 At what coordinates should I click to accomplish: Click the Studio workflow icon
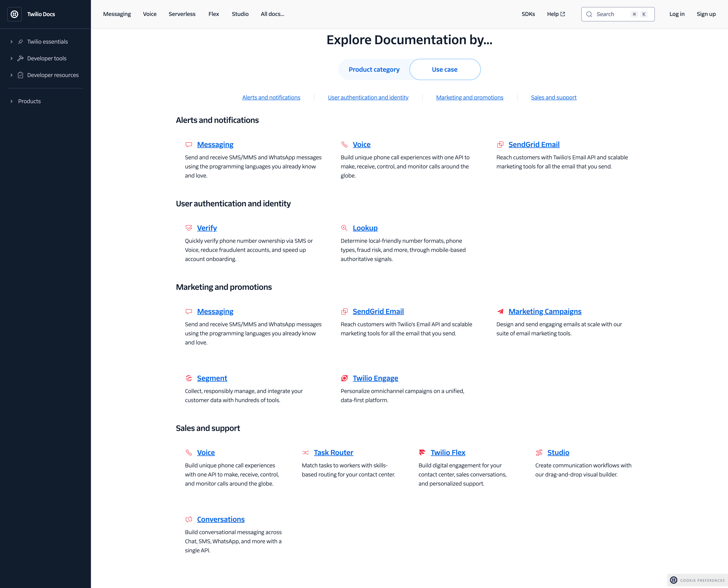pos(539,453)
